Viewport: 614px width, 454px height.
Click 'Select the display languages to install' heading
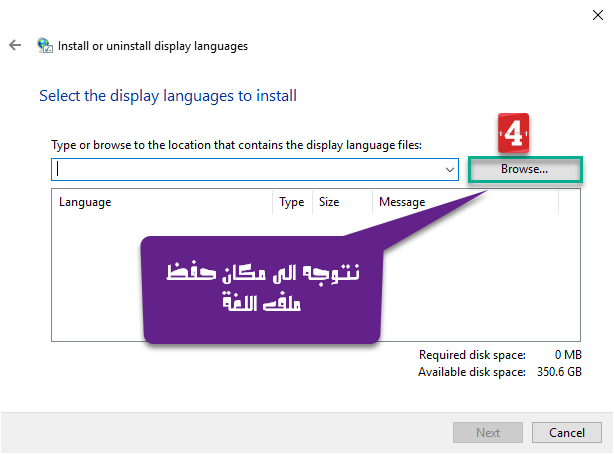click(x=168, y=96)
